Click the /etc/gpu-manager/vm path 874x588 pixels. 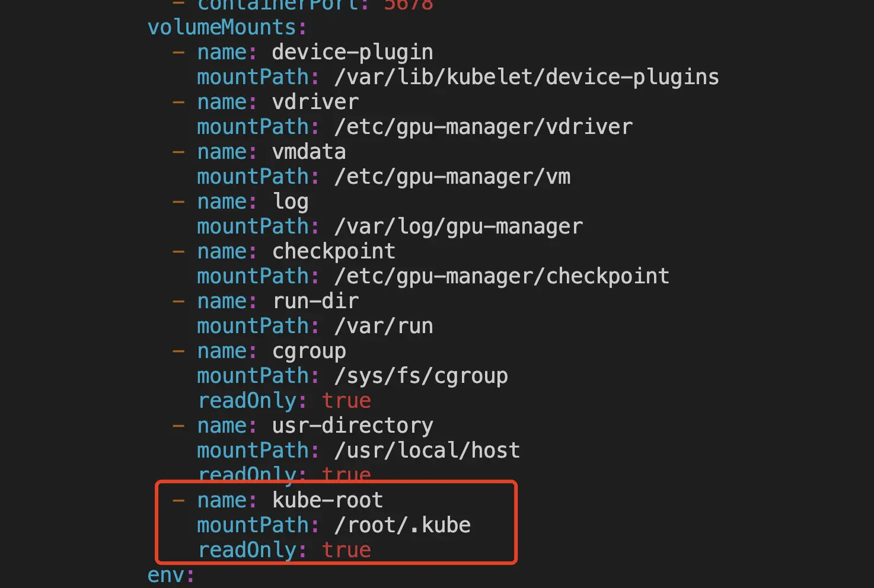452,177
